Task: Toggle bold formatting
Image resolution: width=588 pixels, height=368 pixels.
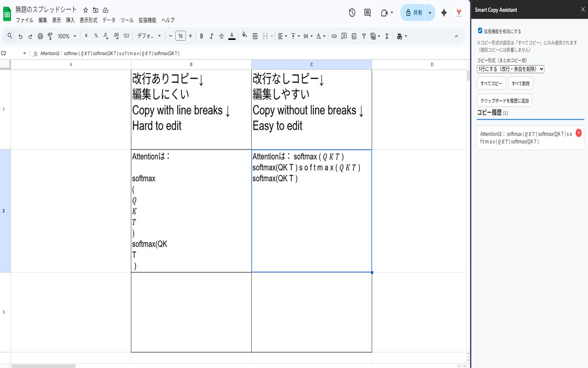Action: click(x=201, y=36)
